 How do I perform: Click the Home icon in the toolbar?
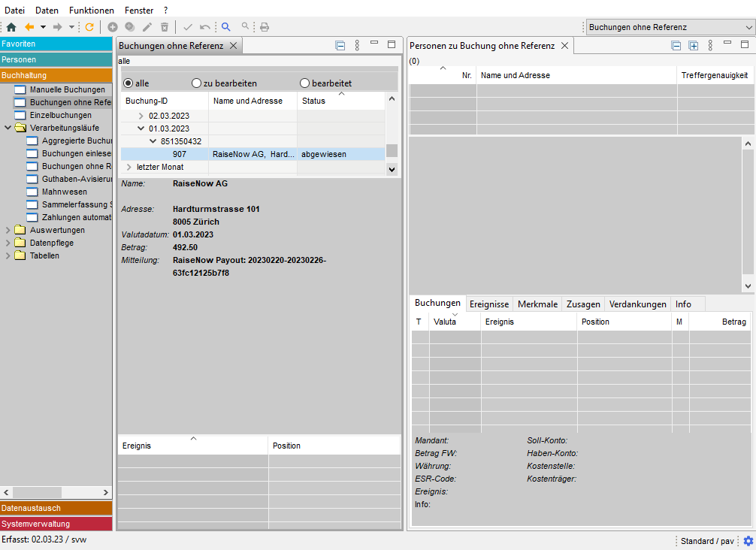click(11, 27)
